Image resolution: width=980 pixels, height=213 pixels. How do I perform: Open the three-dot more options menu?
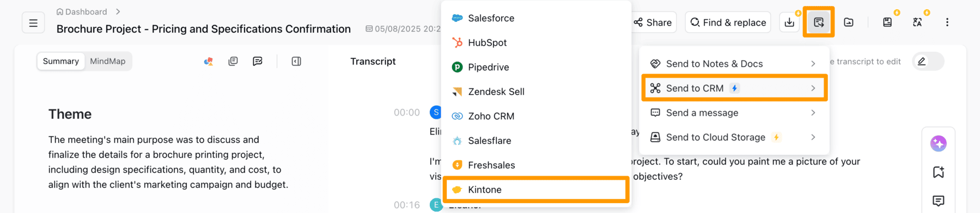tap(947, 22)
